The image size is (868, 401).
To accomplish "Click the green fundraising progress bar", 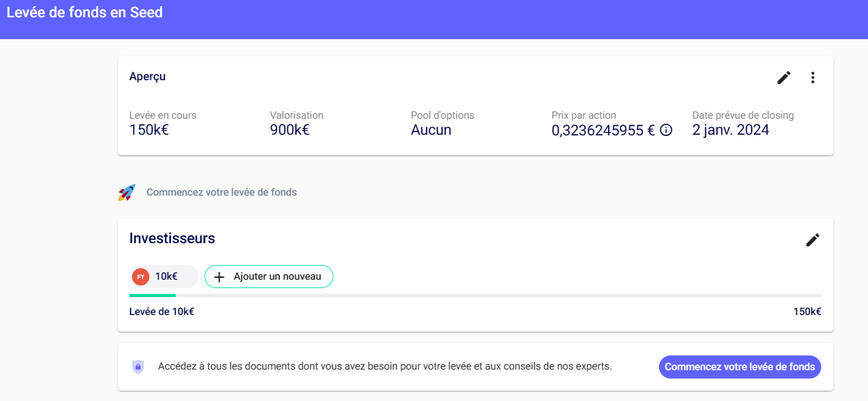I will [x=153, y=295].
